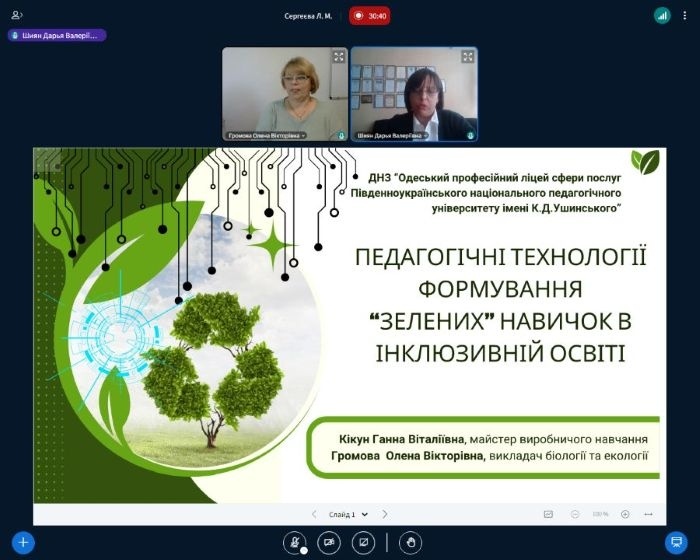
Task: Click the raise hand icon
Action: click(x=410, y=542)
